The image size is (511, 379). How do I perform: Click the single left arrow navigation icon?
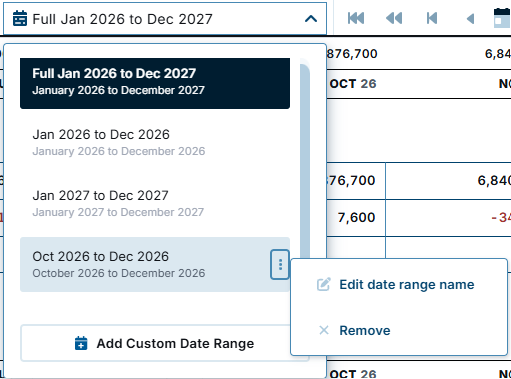point(470,18)
